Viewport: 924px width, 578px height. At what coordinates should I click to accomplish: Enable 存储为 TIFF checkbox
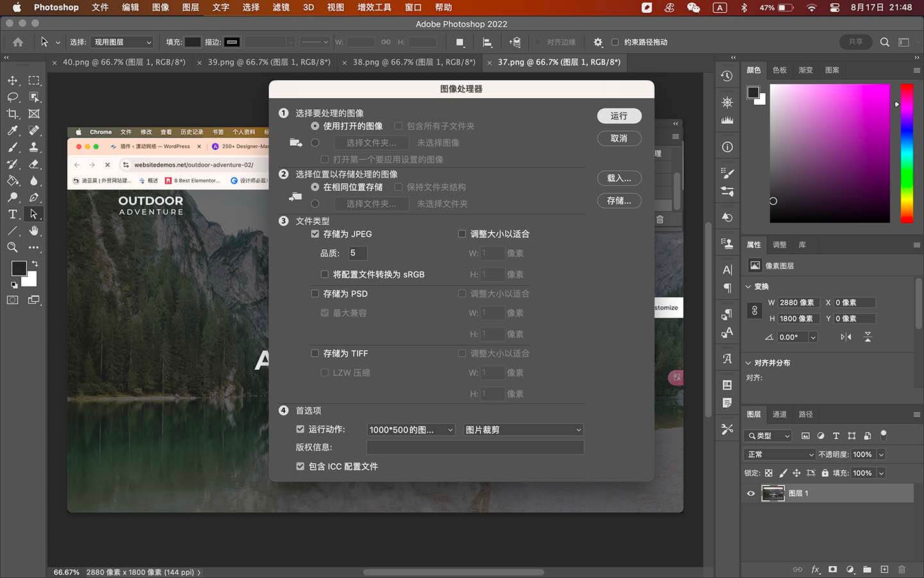pyautogui.click(x=315, y=353)
